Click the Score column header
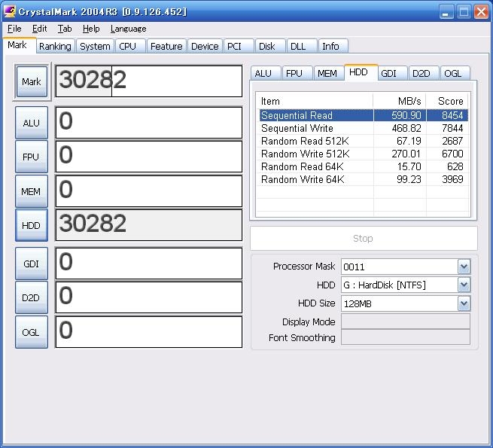Screen dimensions: 493x448 [447, 101]
